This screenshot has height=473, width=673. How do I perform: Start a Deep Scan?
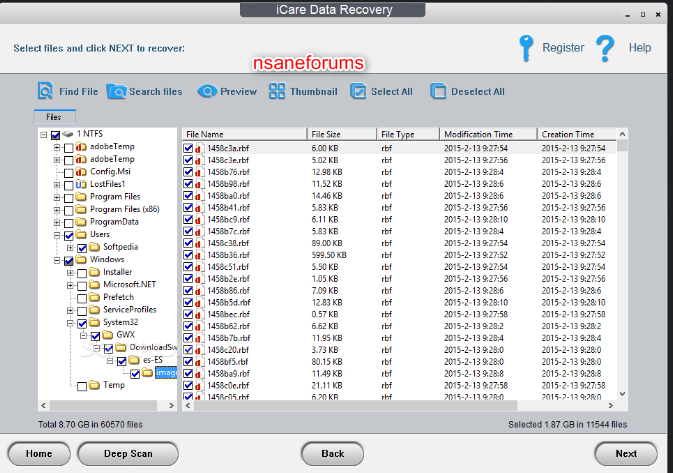(128, 454)
